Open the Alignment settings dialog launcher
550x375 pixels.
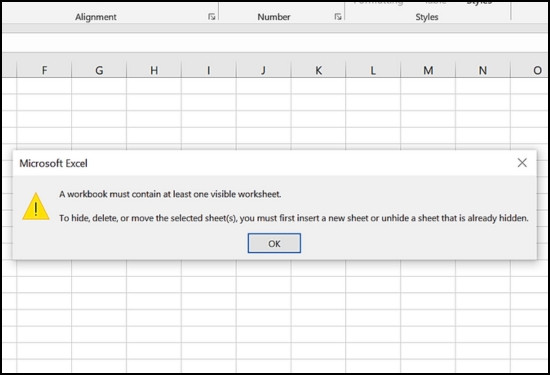coord(212,16)
